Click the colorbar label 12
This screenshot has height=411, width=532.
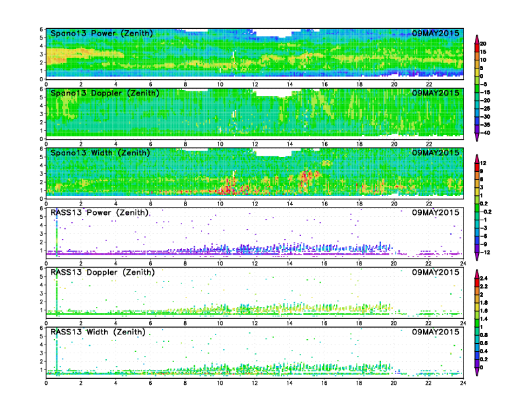pos(483,163)
